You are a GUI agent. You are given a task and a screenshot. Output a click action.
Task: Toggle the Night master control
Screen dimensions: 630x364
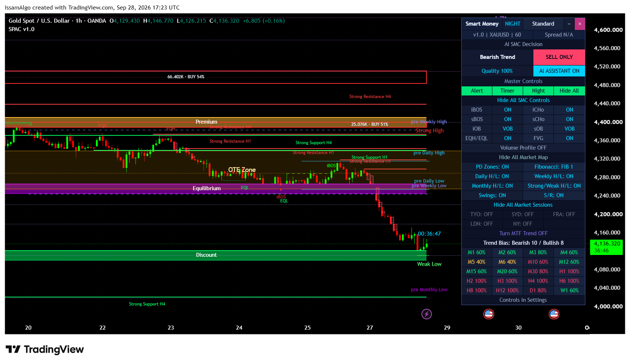tap(538, 91)
